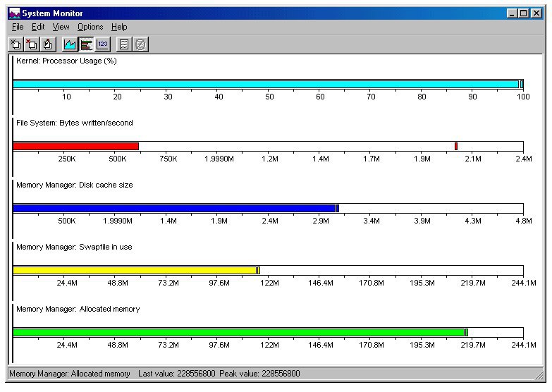Switch to Numeric Charts 123 icon

(103, 44)
